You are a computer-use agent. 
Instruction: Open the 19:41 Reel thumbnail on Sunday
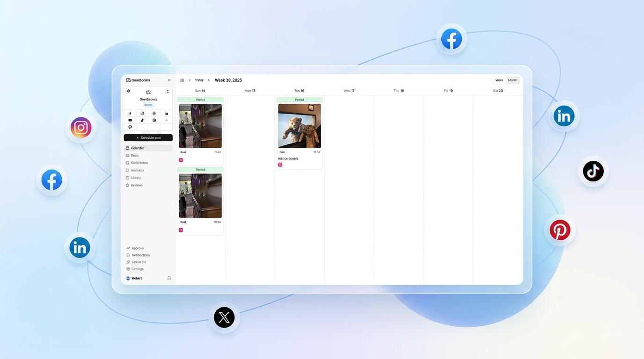tap(200, 126)
